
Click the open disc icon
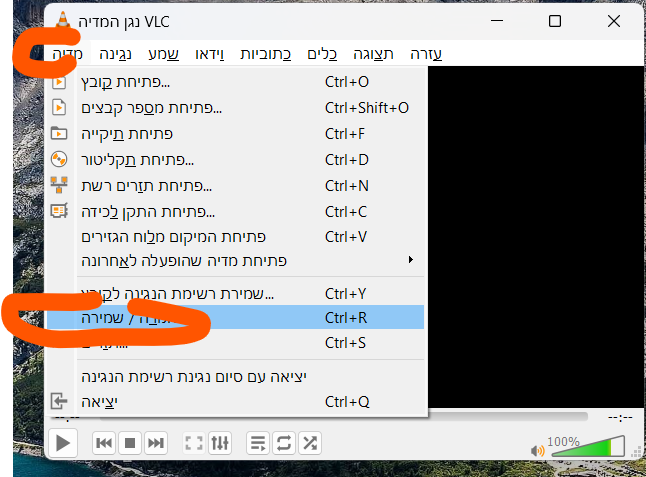click(x=59, y=159)
